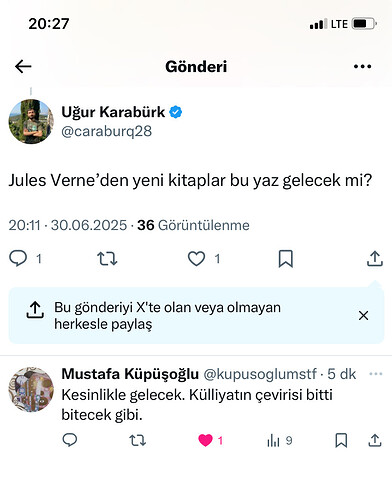Viewport: 392px width, 500px height.
Task: Open Uğur Karabürk's profile picture
Action: pyautogui.click(x=31, y=121)
